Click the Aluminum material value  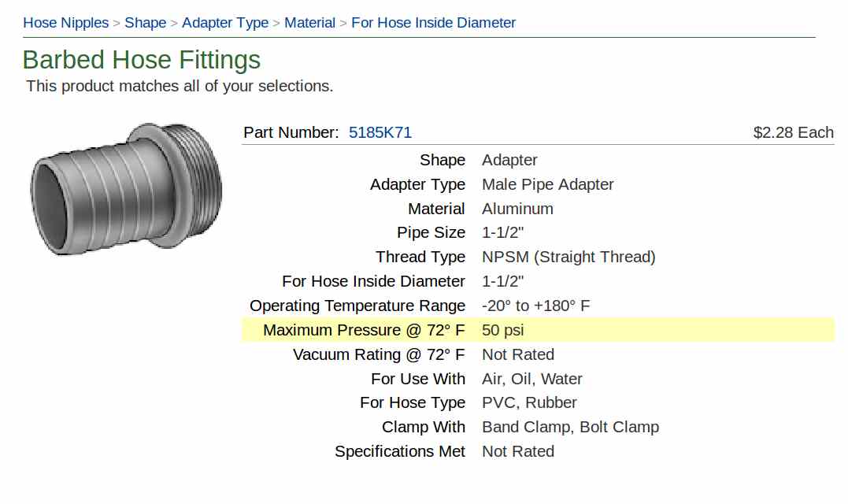(517, 209)
